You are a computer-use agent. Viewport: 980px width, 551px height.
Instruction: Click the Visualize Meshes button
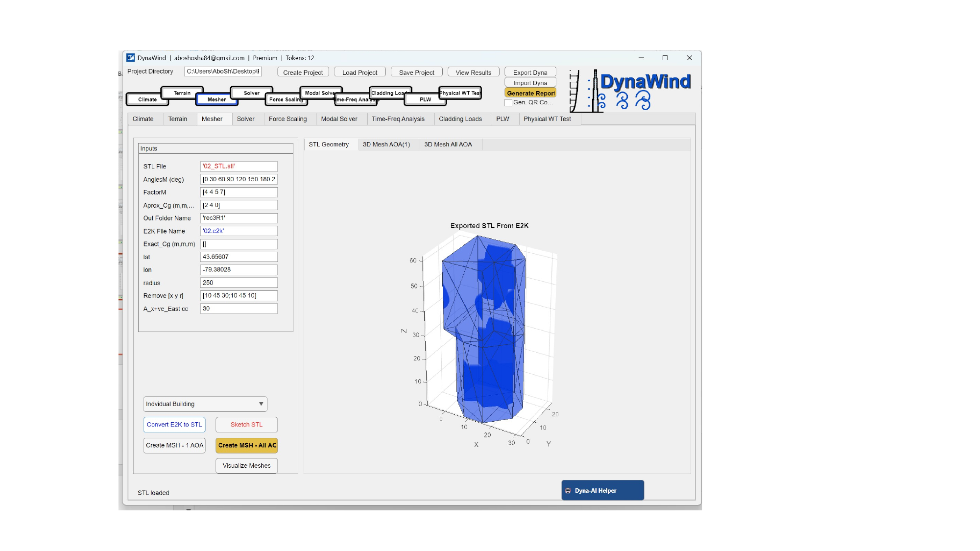(x=246, y=466)
